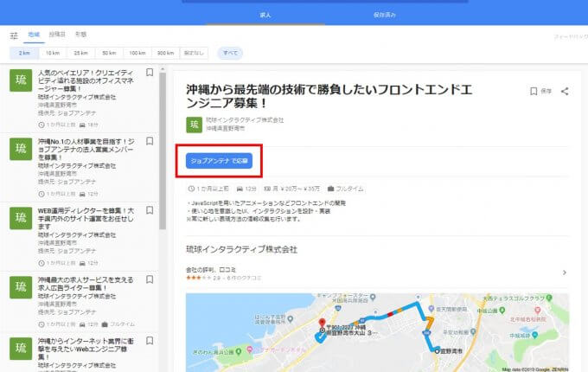This screenshot has width=588, height=372.
Task: Click the 中城公園 green pin on map
Action: tap(502, 311)
